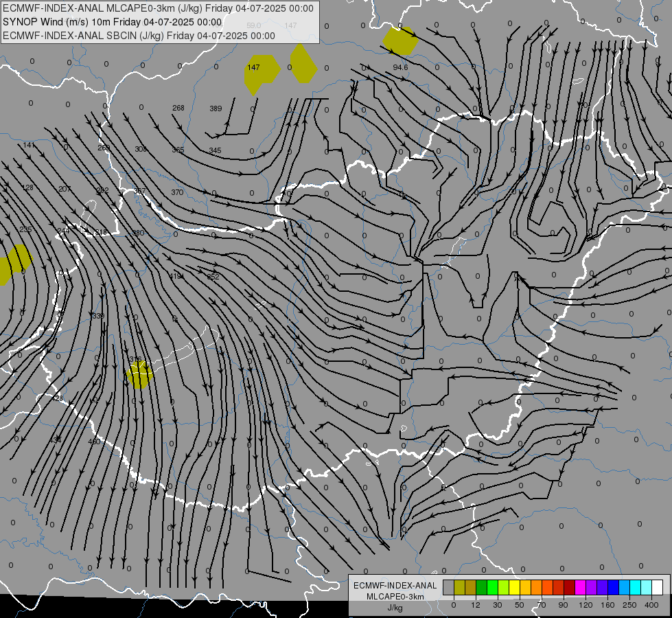Select the dark red legend swatch after 90

(569, 588)
